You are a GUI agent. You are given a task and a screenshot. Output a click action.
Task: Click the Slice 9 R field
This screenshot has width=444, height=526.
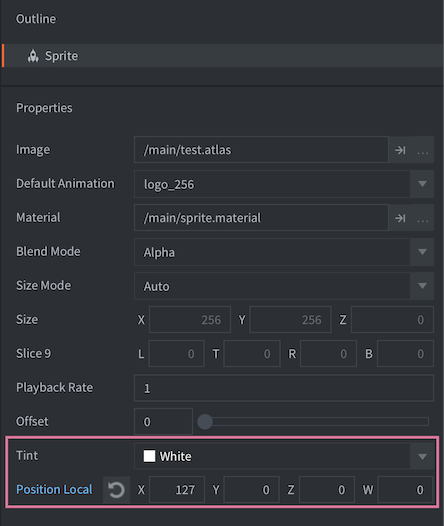pyautogui.click(x=328, y=354)
